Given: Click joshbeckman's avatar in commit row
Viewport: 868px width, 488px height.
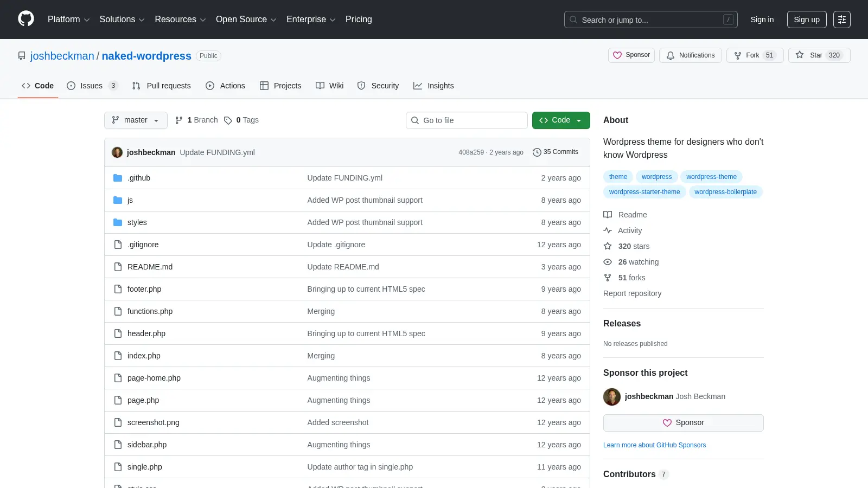Looking at the screenshot, I should pos(117,152).
